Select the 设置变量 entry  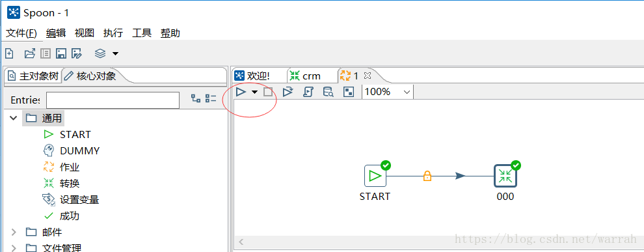tap(71, 200)
